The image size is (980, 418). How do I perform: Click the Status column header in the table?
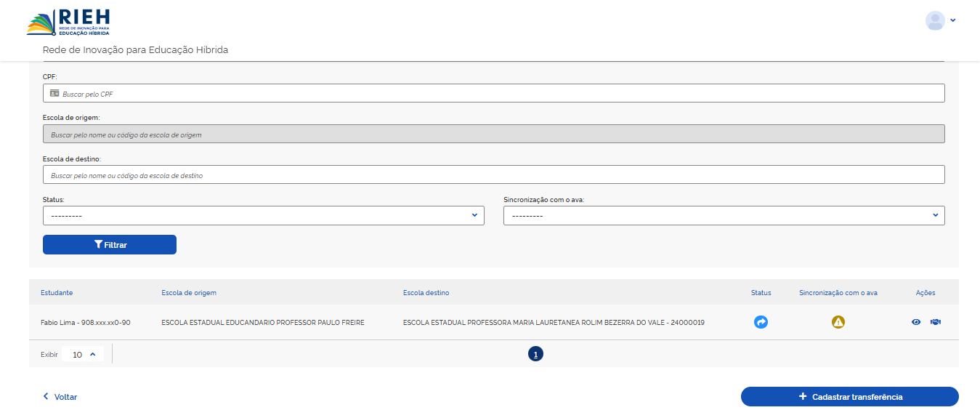pos(761,293)
